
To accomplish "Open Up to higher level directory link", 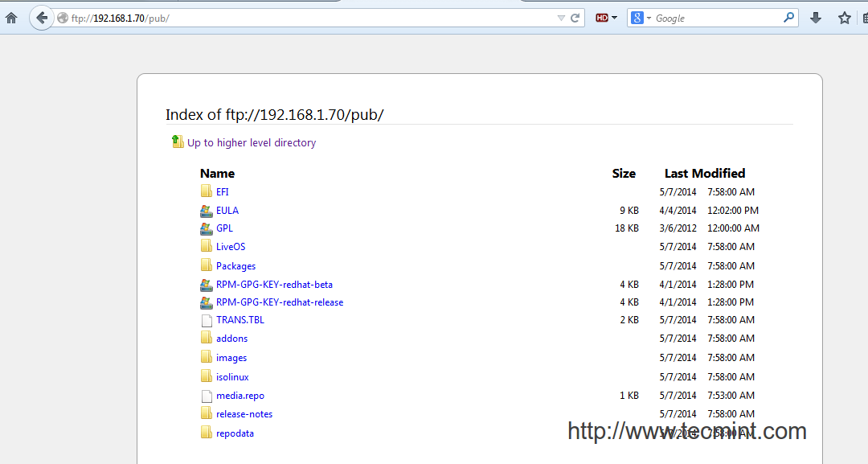I will point(252,143).
